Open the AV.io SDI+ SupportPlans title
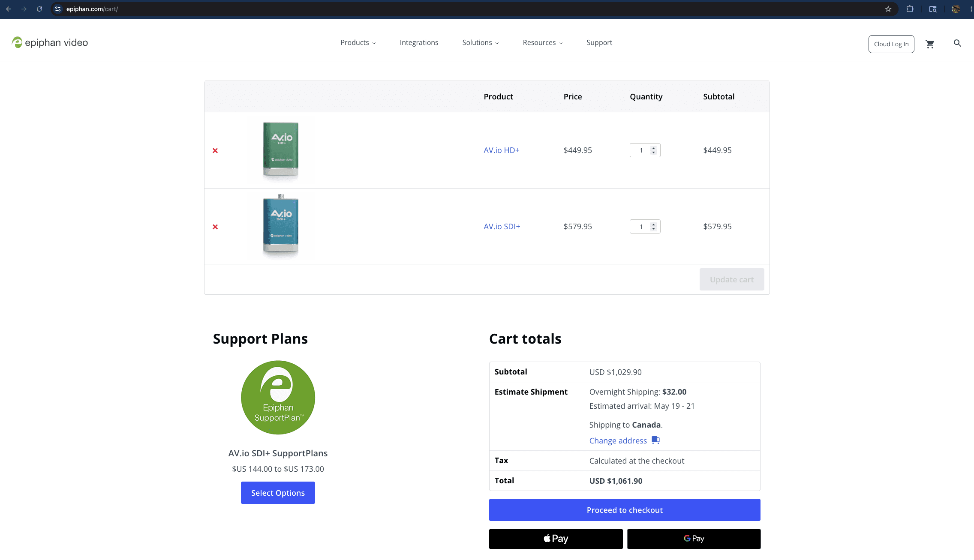Image resolution: width=974 pixels, height=560 pixels. tap(278, 453)
